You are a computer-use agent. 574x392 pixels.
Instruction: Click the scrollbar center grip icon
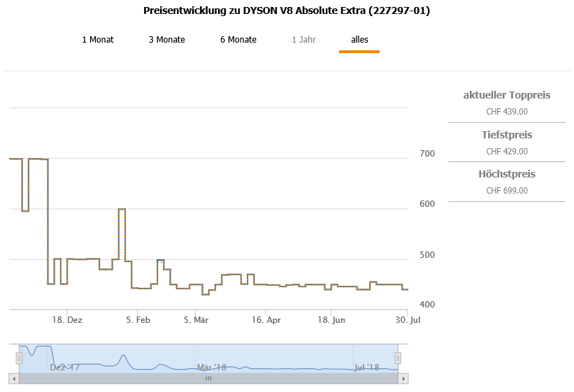[208, 378]
